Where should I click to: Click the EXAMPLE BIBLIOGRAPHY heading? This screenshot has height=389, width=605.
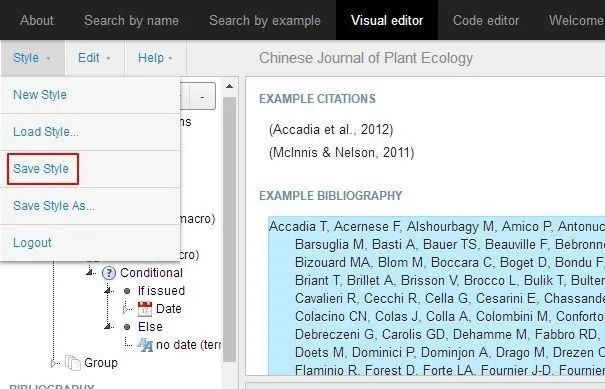point(331,196)
